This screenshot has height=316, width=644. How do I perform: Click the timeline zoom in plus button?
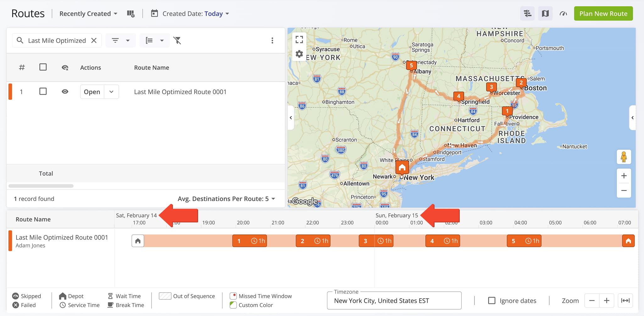(x=607, y=301)
